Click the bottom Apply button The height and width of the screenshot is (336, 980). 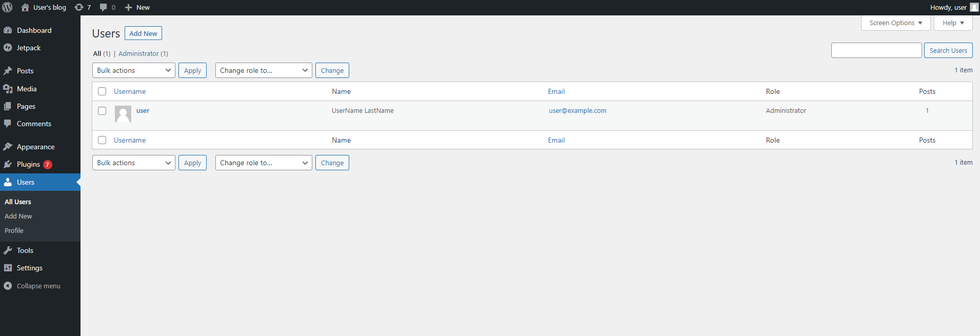click(x=192, y=163)
